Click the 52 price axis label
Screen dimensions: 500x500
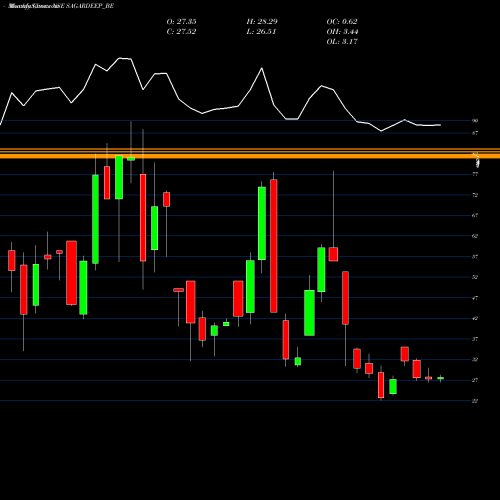475,277
